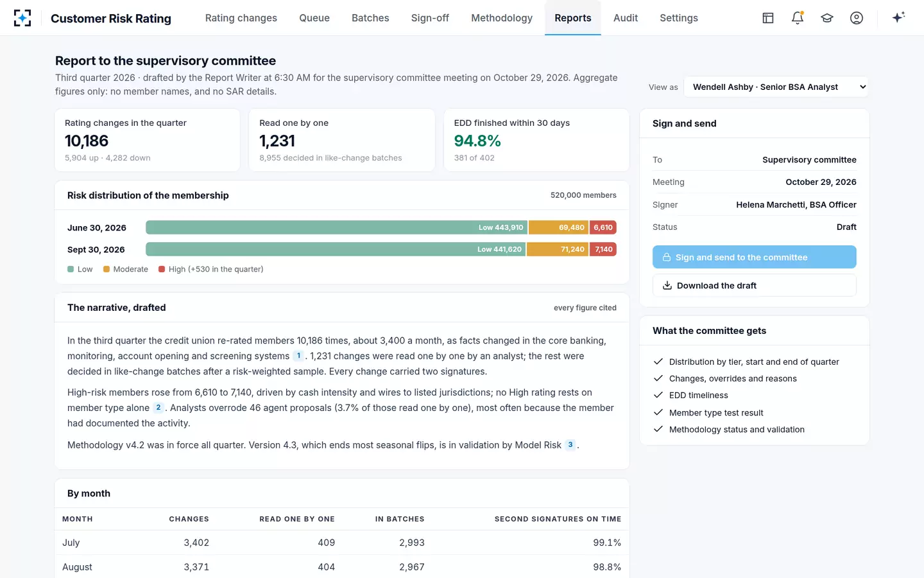This screenshot has height=578, width=924.
Task: Open the notifications bell
Action: click(x=798, y=18)
